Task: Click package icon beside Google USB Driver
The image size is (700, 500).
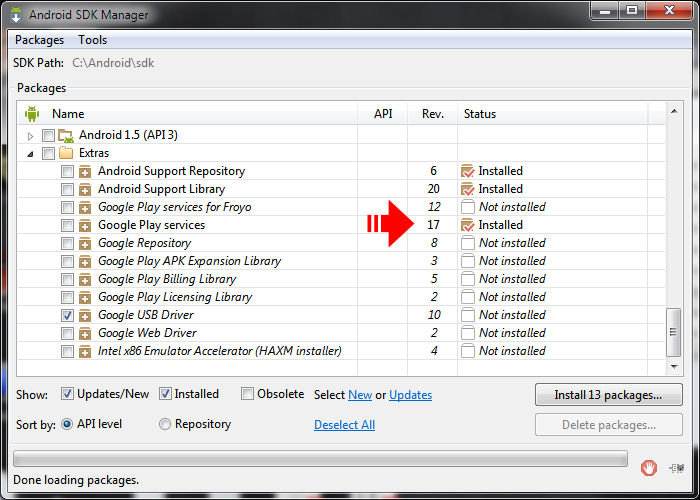Action: 85,315
